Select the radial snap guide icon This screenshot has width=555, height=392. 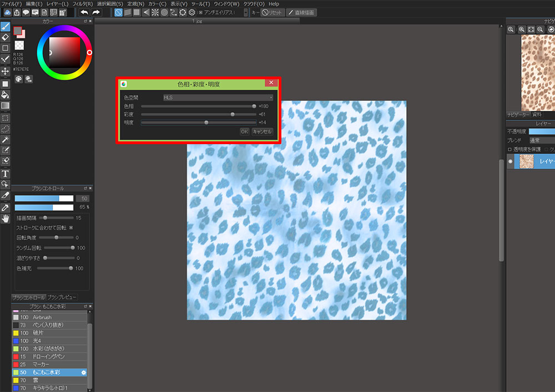coord(155,12)
